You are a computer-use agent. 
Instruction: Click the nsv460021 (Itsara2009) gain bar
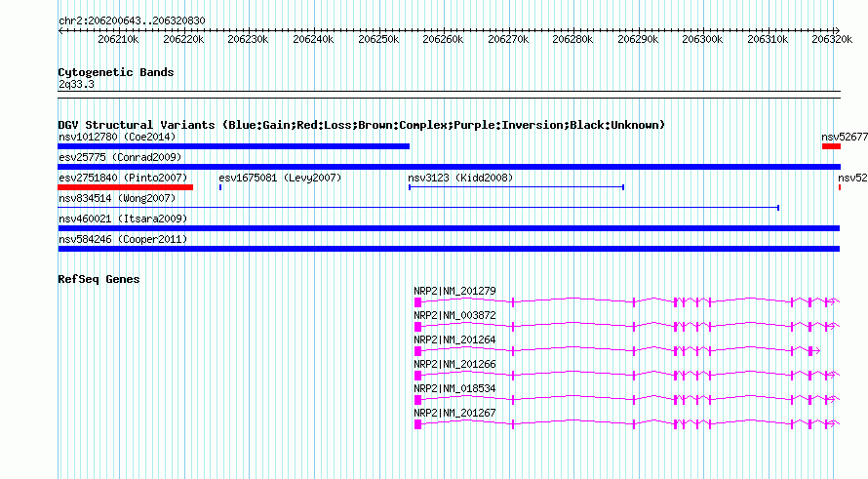449,228
